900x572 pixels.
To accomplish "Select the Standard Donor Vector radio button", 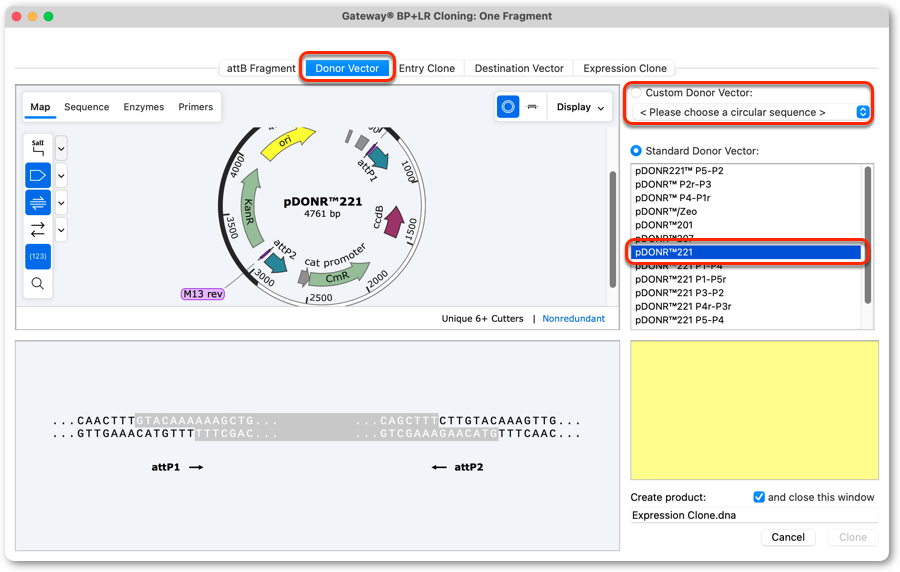I will tap(636, 151).
